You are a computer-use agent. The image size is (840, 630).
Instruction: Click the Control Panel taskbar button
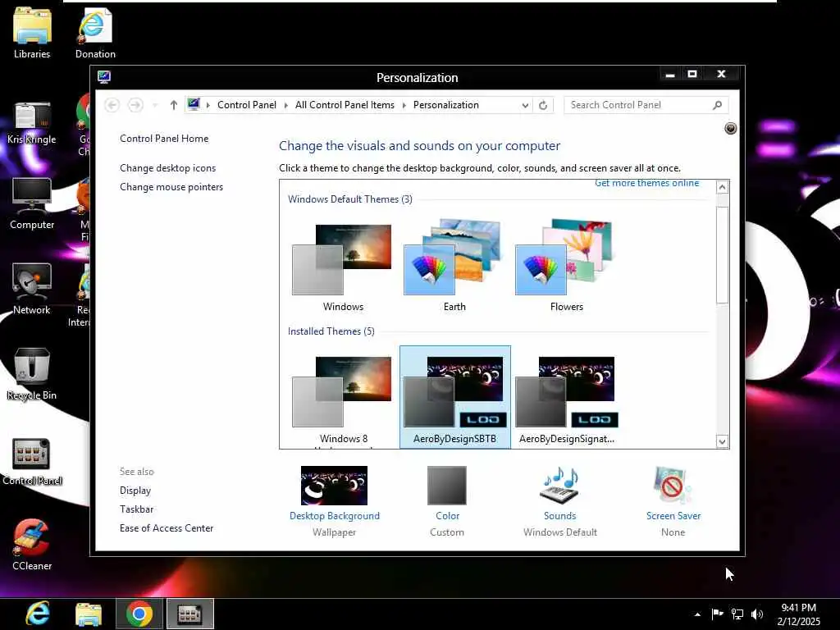point(190,614)
